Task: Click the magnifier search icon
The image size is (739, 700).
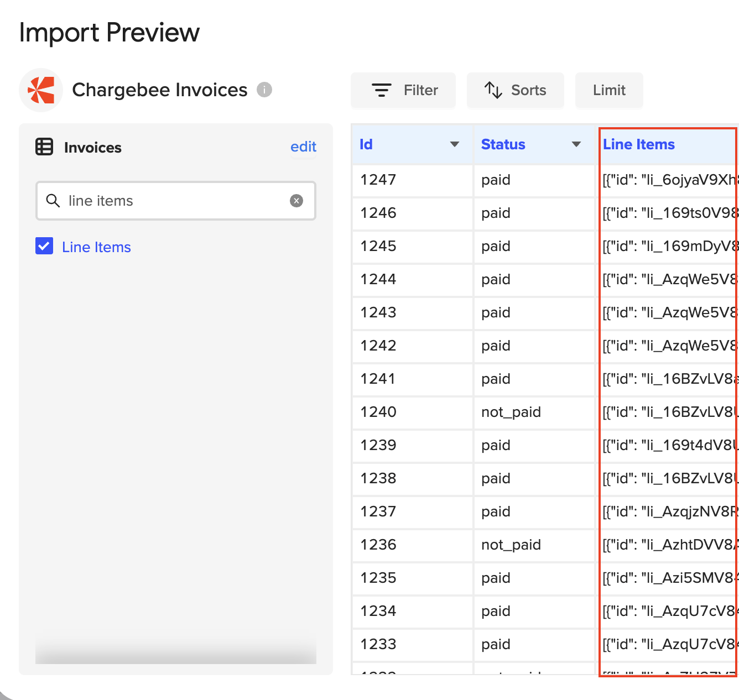Action: 53,201
